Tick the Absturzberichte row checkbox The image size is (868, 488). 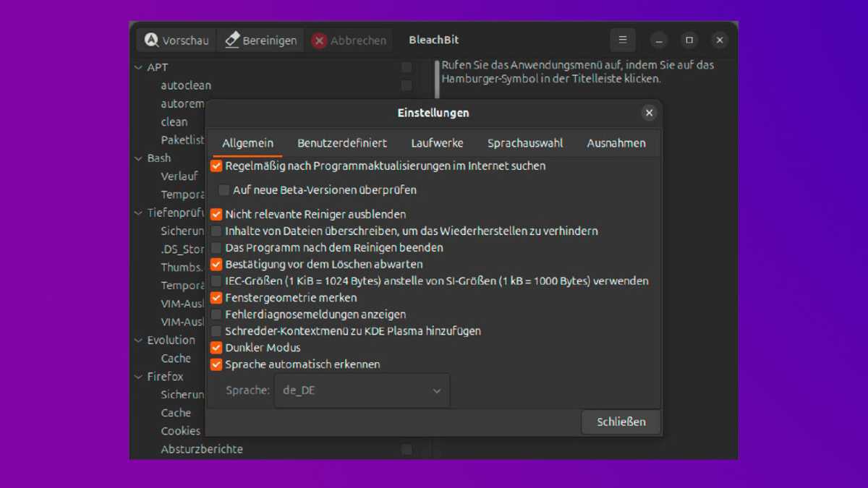(x=407, y=450)
